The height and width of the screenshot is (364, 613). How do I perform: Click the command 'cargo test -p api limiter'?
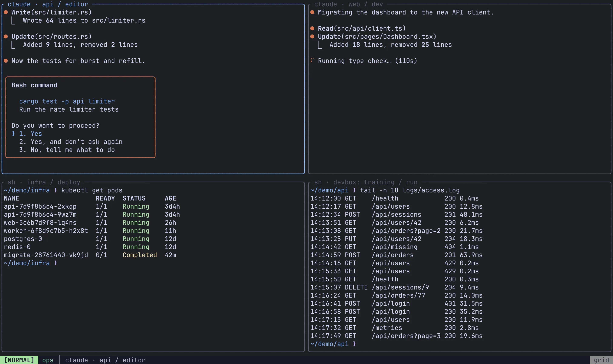pos(67,101)
